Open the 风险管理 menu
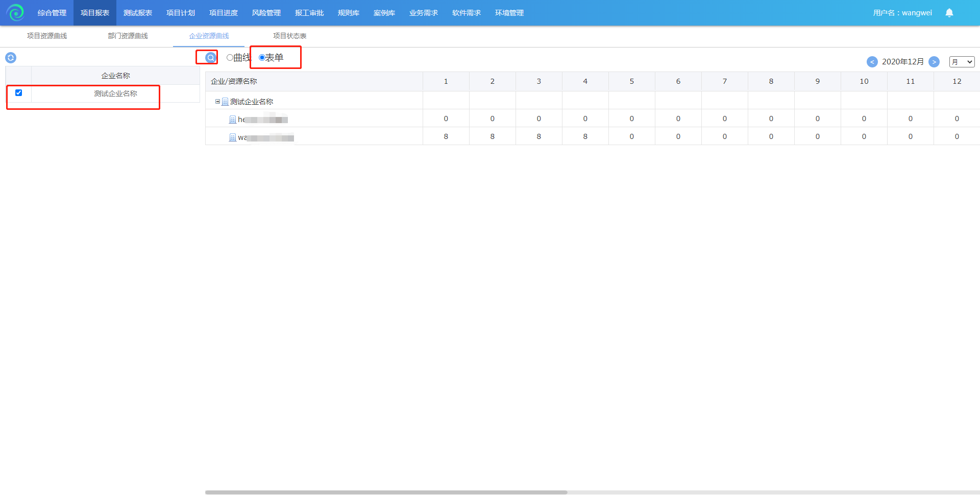This screenshot has height=495, width=980. pyautogui.click(x=266, y=13)
